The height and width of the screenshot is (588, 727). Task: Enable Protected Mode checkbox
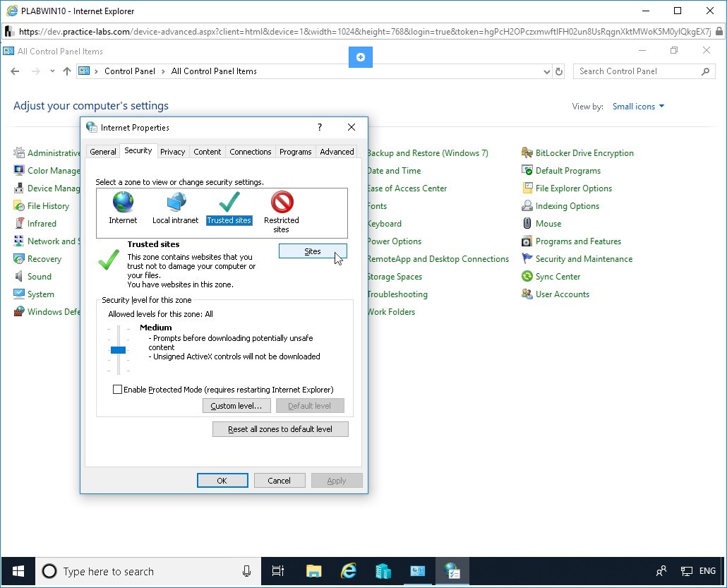[x=117, y=390]
